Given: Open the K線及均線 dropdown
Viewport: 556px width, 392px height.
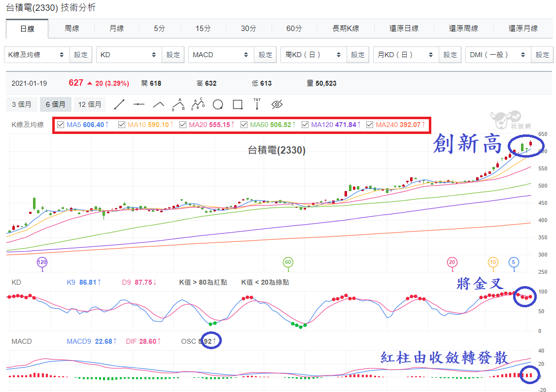Looking at the screenshot, I should [37, 55].
